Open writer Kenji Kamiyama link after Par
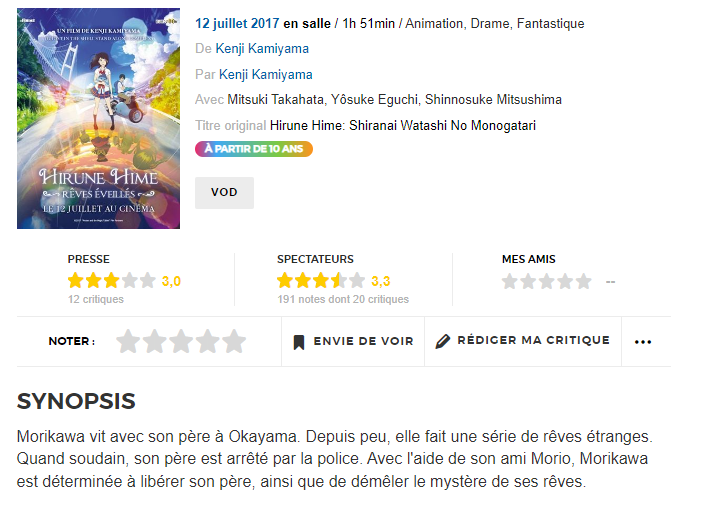Viewport: 720px width, 531px height. 265,74
